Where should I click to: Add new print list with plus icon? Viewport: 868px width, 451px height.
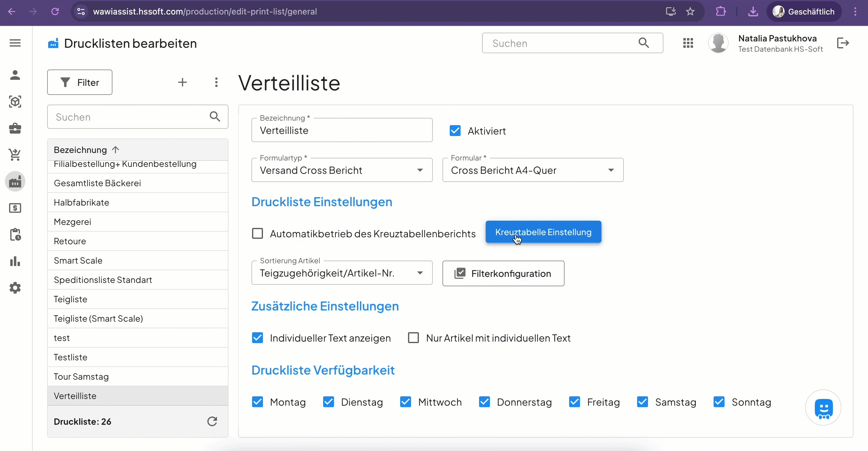tap(182, 82)
